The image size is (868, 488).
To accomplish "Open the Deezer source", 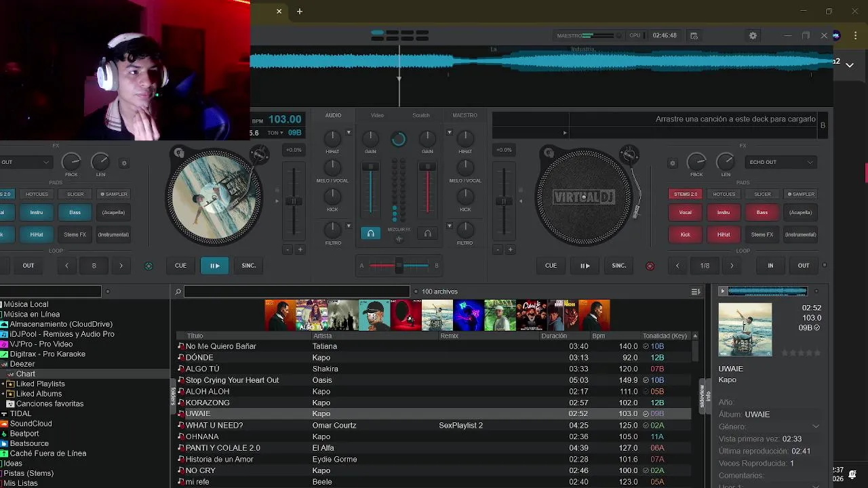I will pos(22,364).
